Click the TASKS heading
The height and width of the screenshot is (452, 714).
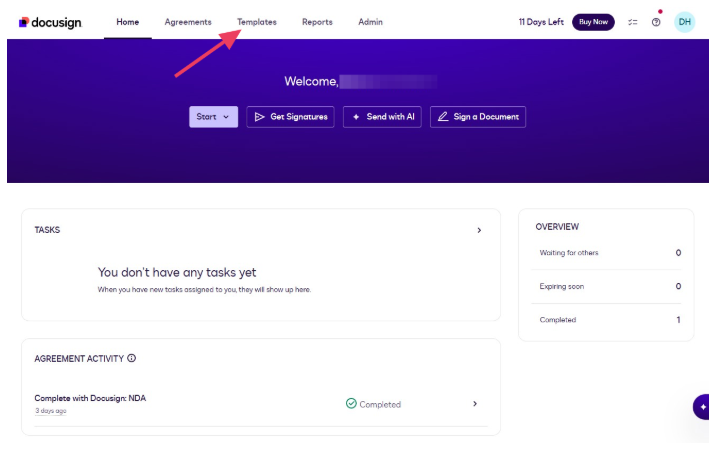pyautogui.click(x=47, y=230)
